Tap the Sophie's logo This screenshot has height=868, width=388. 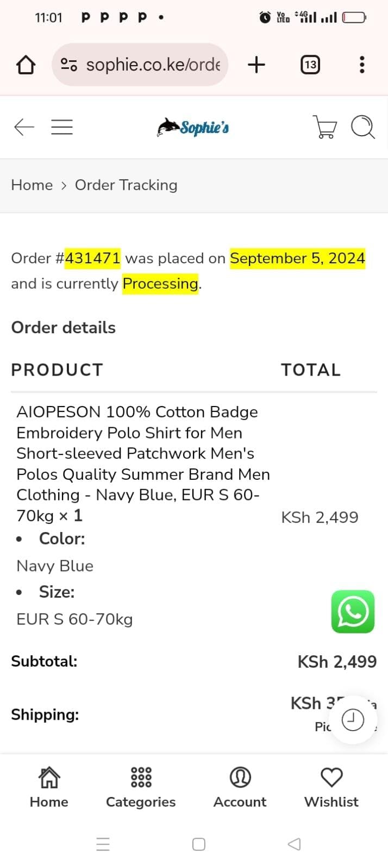tap(193, 127)
